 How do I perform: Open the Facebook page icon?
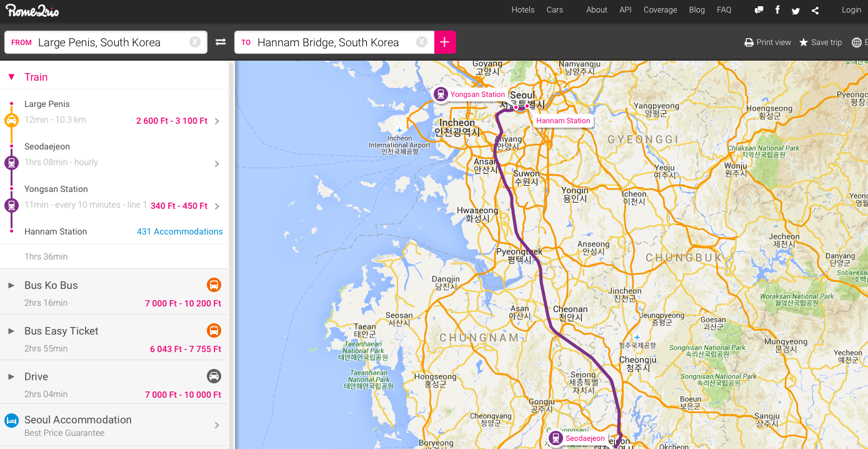click(x=777, y=10)
